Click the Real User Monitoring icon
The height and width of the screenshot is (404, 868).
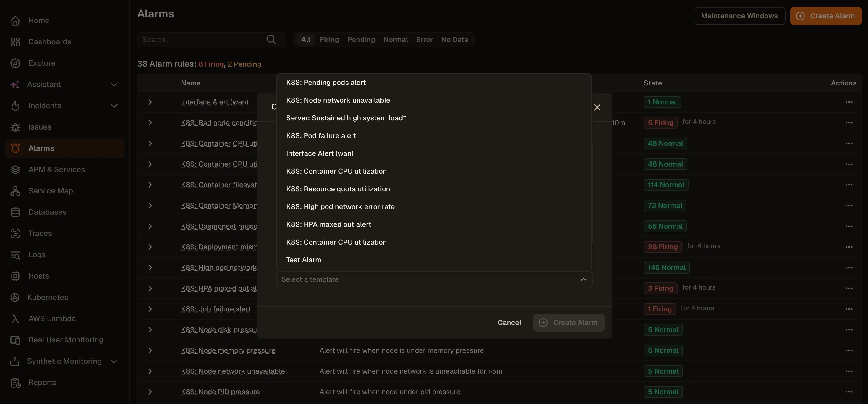tap(15, 340)
